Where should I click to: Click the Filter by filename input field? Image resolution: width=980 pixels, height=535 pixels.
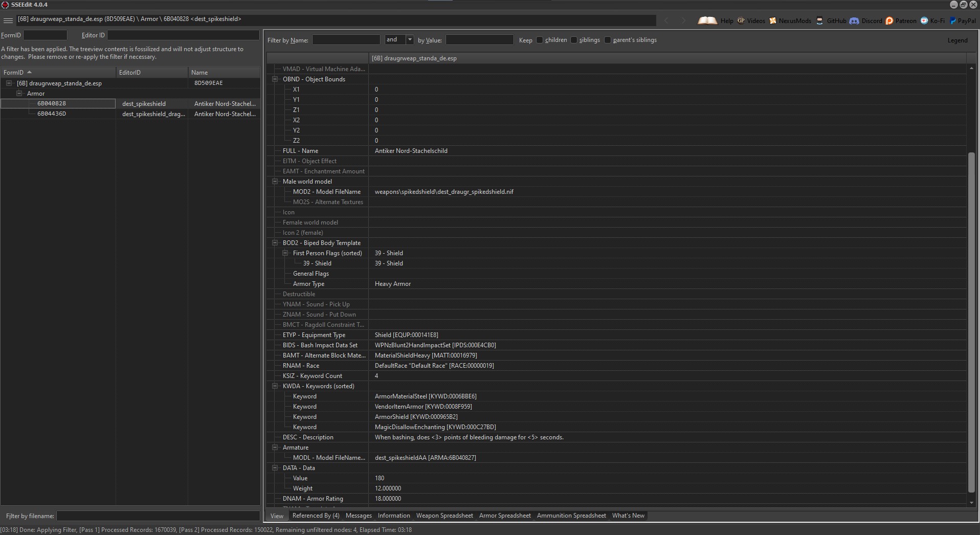[x=158, y=516]
